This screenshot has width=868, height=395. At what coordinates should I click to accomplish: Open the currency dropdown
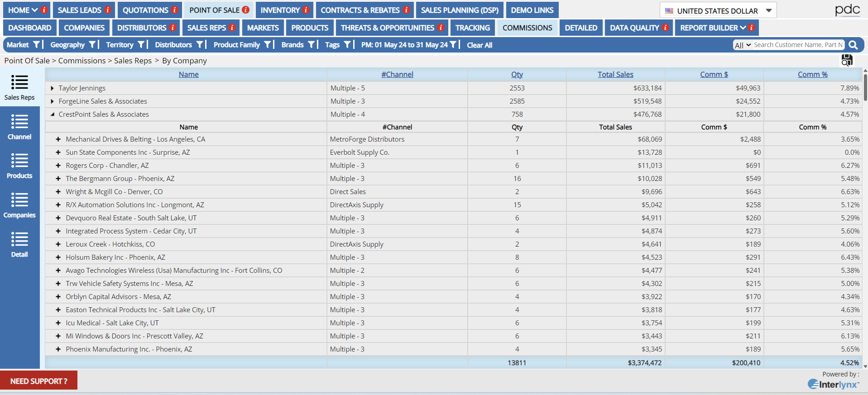(x=769, y=10)
